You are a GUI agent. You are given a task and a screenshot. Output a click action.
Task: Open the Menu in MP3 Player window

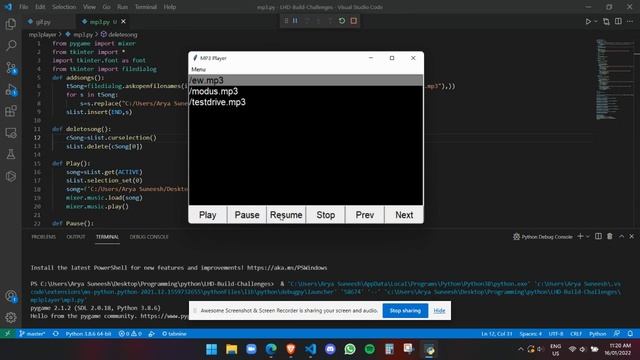coord(198,69)
